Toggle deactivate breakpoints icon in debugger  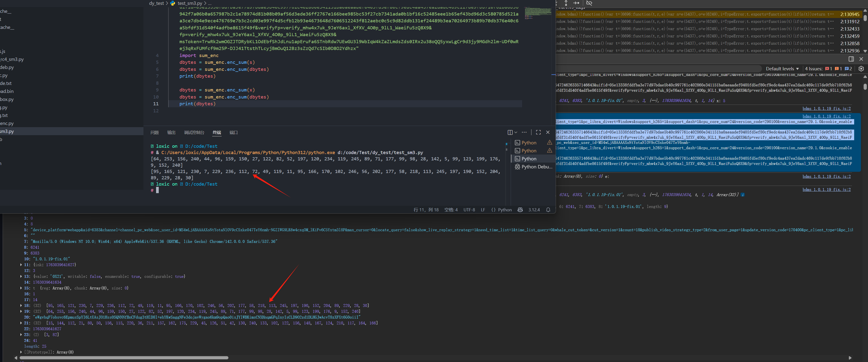click(x=589, y=3)
